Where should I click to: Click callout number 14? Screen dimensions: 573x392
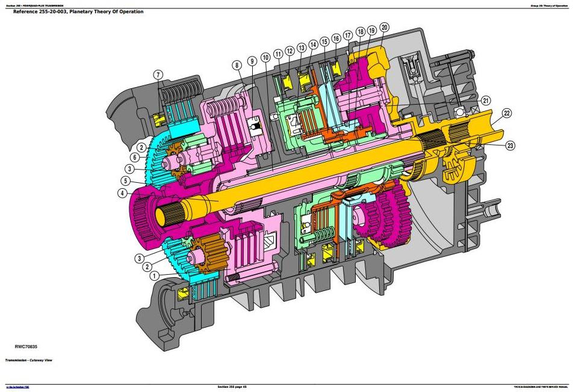(x=313, y=44)
